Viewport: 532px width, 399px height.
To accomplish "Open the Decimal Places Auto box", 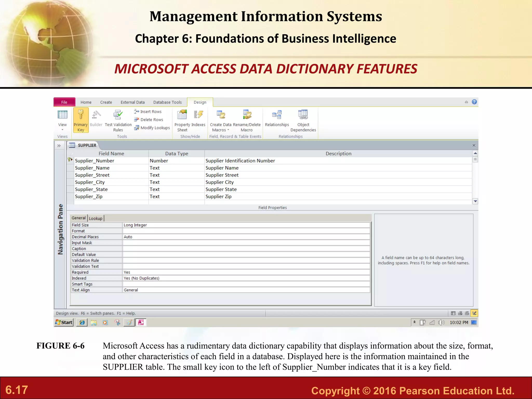I will click(x=246, y=237).
